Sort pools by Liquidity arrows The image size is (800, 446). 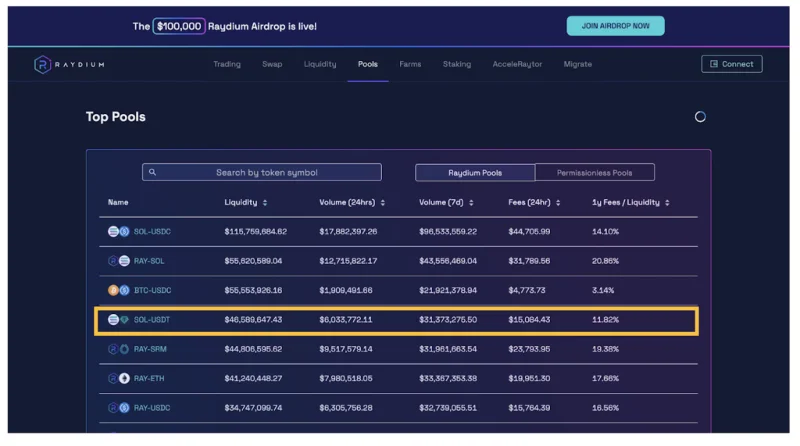pyautogui.click(x=265, y=203)
